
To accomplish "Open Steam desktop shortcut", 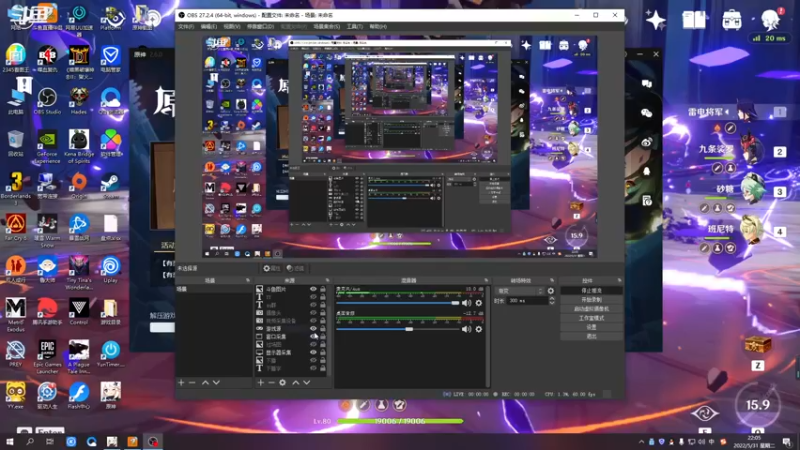I will [110, 186].
